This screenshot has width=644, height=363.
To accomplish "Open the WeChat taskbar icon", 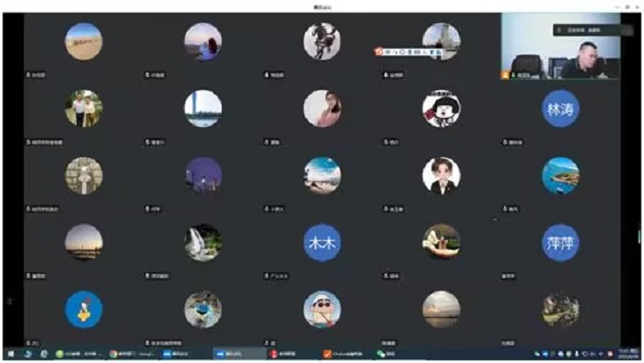I will pyautogui.click(x=386, y=354).
